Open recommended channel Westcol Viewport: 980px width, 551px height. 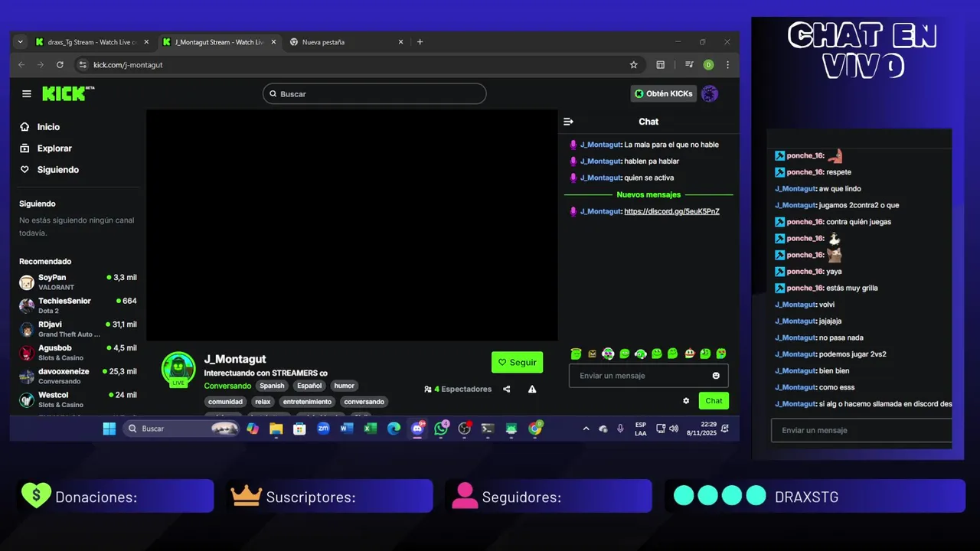78,399
